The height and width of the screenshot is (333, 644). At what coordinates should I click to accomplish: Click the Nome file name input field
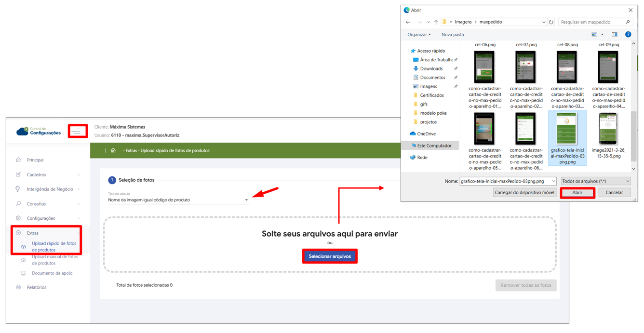tap(508, 181)
